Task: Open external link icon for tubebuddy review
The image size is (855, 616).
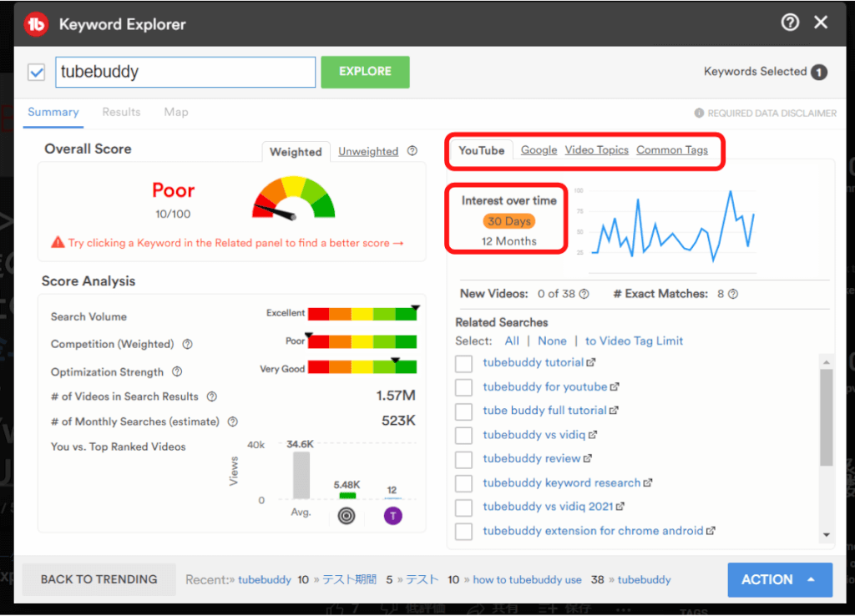Action: (587, 458)
